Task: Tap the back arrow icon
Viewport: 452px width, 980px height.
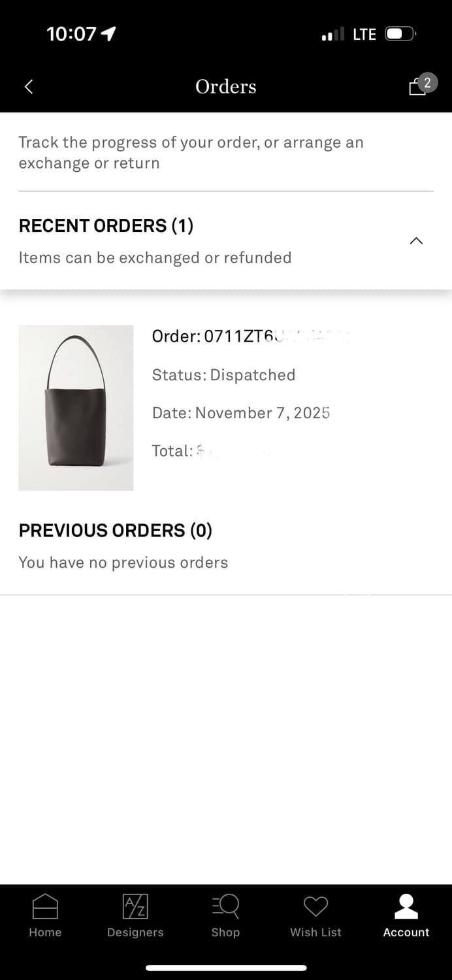Action: click(29, 87)
